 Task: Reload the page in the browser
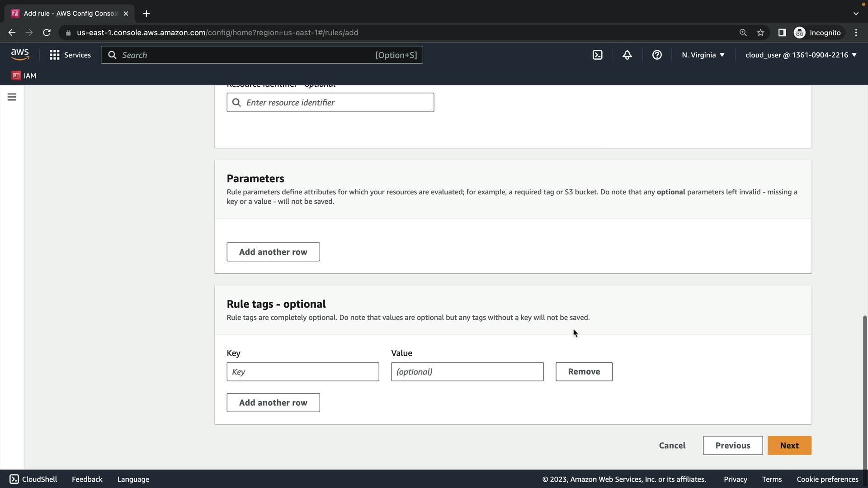pyautogui.click(x=47, y=33)
